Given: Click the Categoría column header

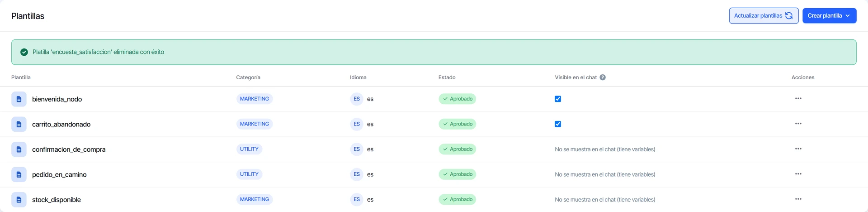Looking at the screenshot, I should [x=248, y=77].
